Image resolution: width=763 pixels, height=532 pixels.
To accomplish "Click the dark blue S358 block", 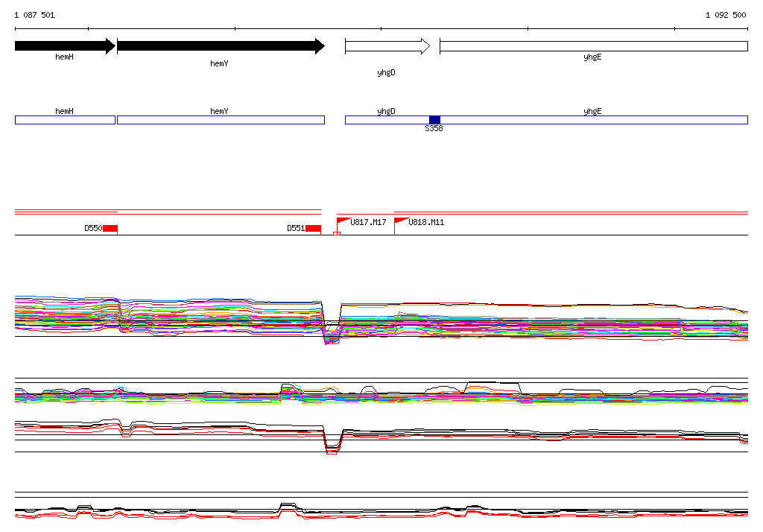I will (434, 120).
